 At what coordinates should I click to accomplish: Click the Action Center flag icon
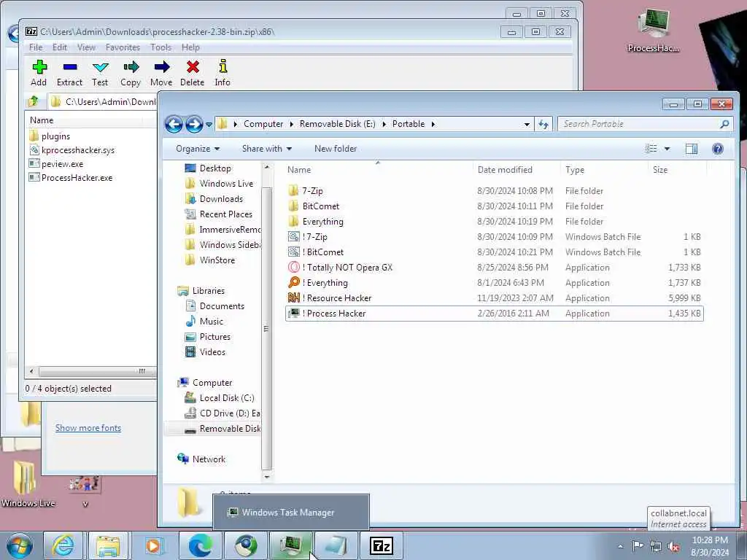(638, 546)
